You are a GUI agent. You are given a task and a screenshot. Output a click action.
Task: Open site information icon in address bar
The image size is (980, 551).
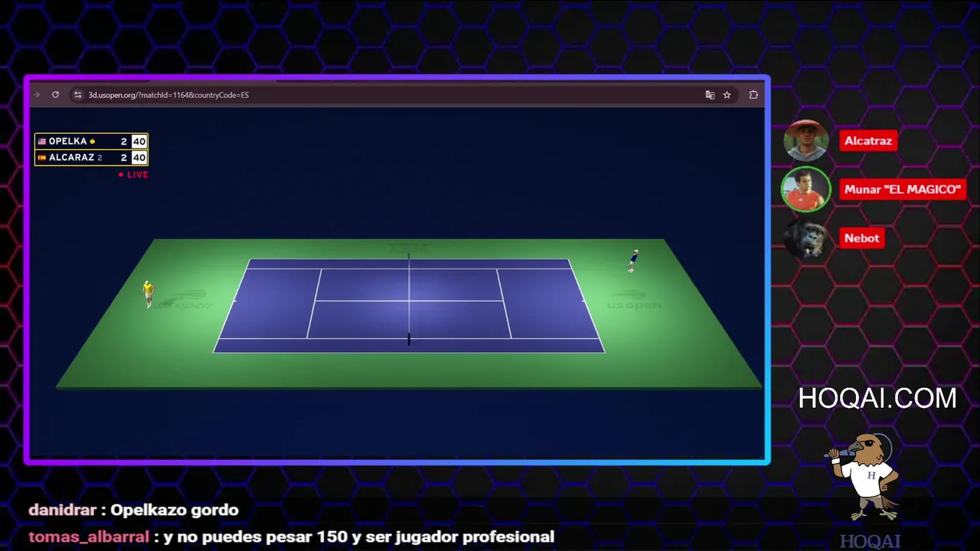77,95
